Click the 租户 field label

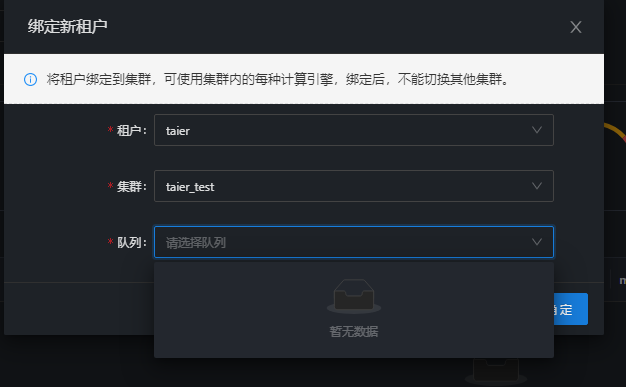(x=131, y=130)
